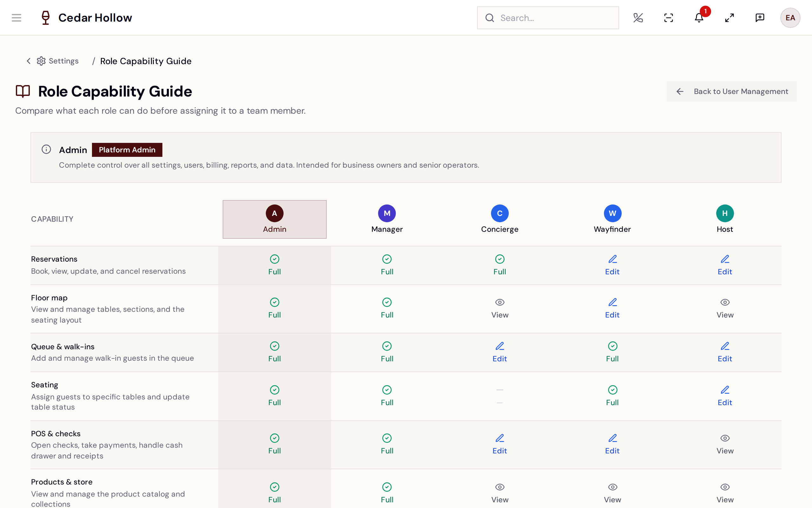This screenshot has width=812, height=508.
Task: Click Manager Full label in Floor map row
Action: pos(387,315)
